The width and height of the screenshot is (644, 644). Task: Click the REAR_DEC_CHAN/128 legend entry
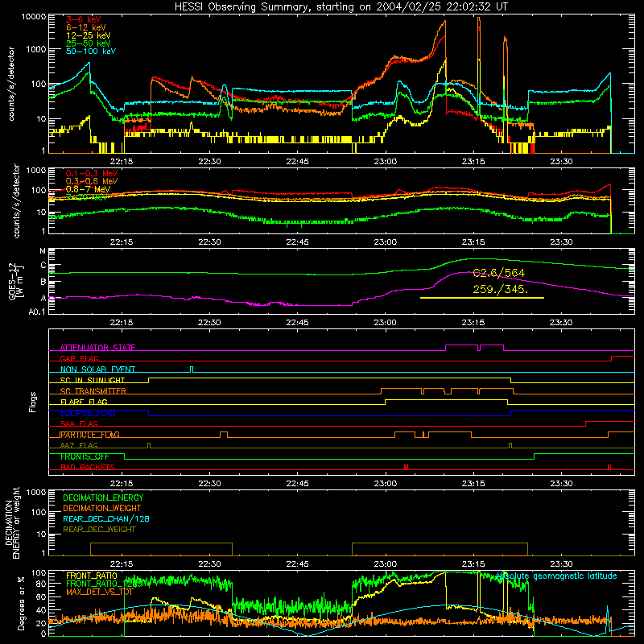click(106, 518)
